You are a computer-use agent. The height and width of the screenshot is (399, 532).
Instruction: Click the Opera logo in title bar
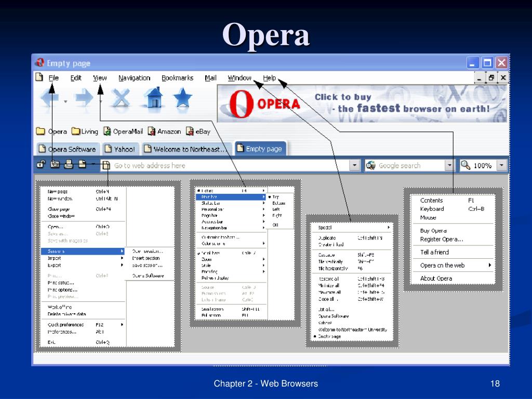coord(39,63)
